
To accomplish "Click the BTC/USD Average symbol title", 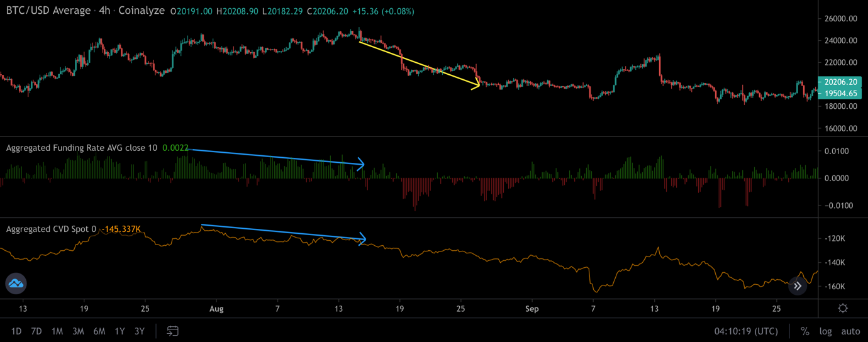I will point(48,11).
